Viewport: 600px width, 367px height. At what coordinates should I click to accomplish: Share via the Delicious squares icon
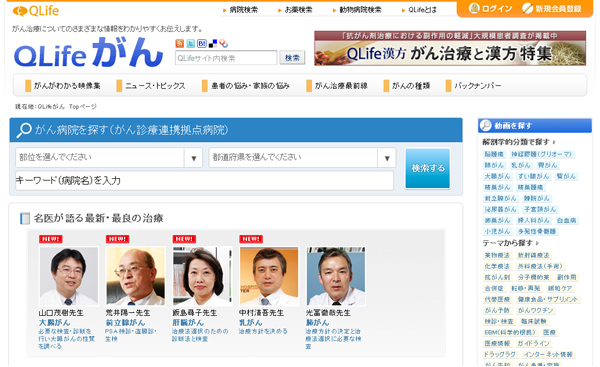tap(213, 43)
